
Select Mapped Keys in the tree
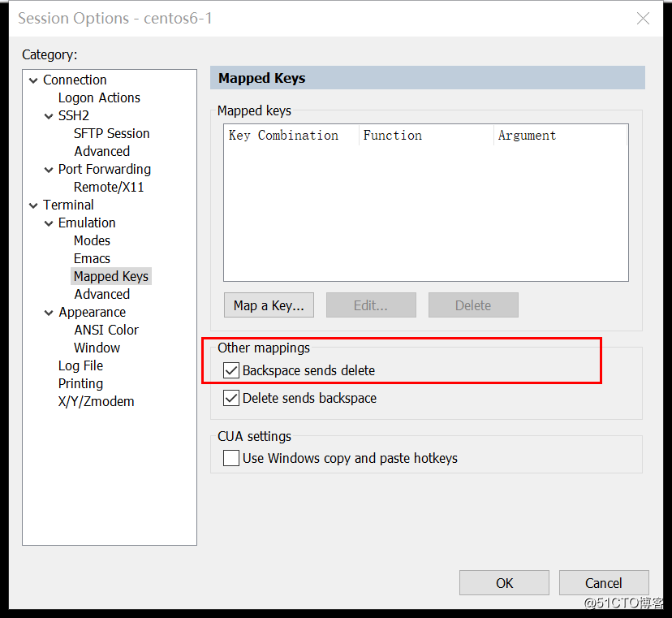tap(111, 277)
